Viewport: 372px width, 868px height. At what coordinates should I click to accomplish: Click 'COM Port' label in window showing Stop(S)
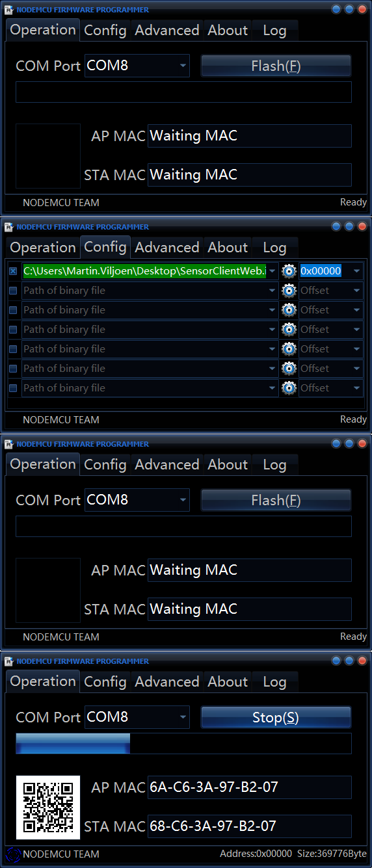(48, 717)
